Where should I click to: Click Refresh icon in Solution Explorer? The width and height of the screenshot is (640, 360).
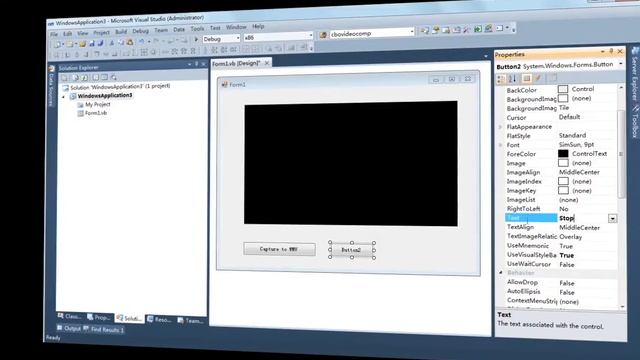pyautogui.click(x=84, y=77)
